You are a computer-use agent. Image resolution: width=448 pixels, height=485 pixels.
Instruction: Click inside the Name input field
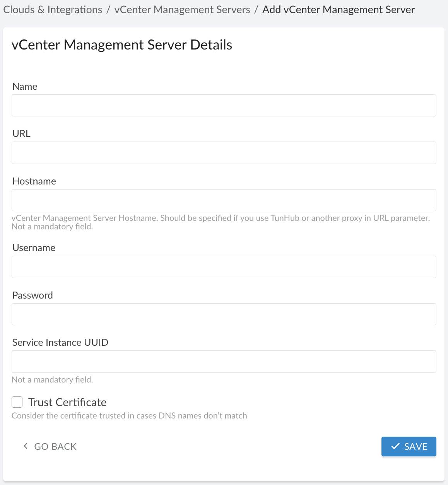224,105
